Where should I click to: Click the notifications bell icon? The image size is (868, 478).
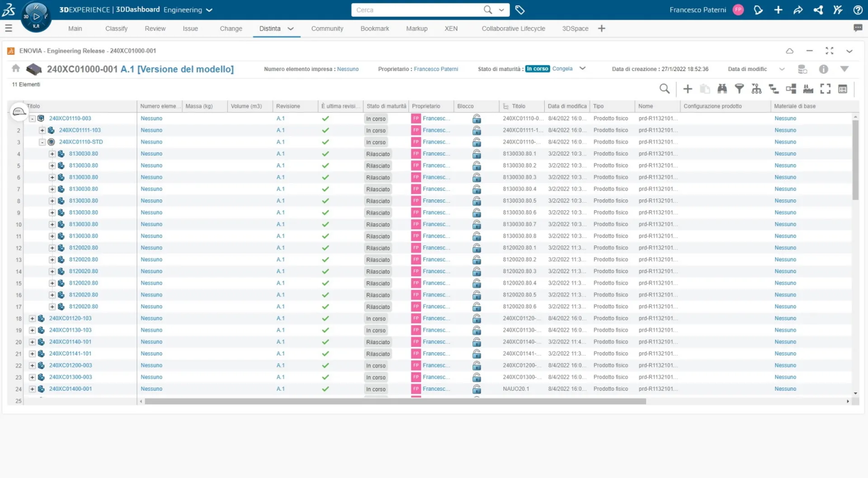pos(758,10)
